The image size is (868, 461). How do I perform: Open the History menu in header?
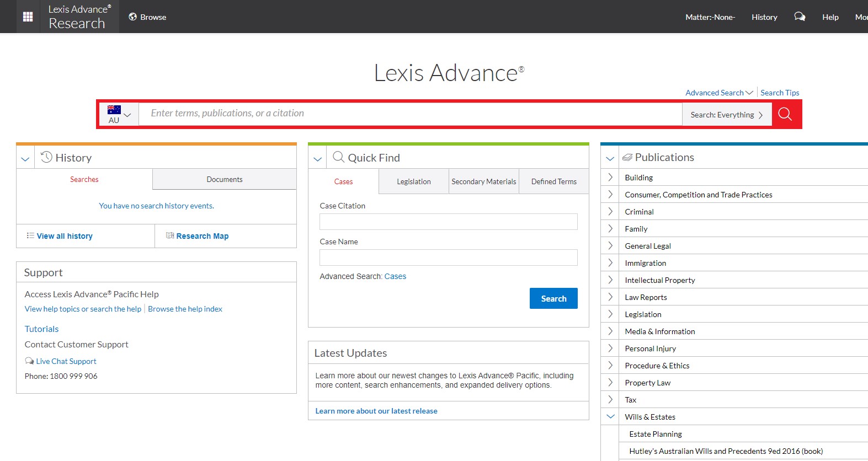(764, 17)
